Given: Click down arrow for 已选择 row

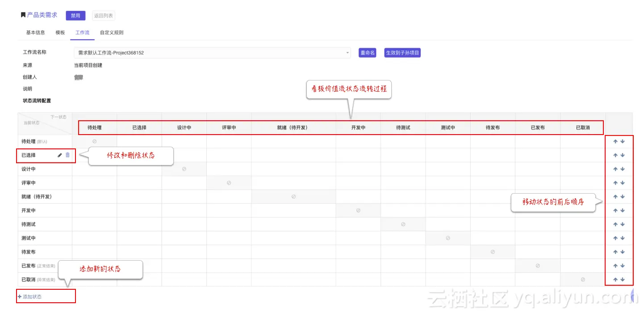Looking at the screenshot, I should coord(623,156).
